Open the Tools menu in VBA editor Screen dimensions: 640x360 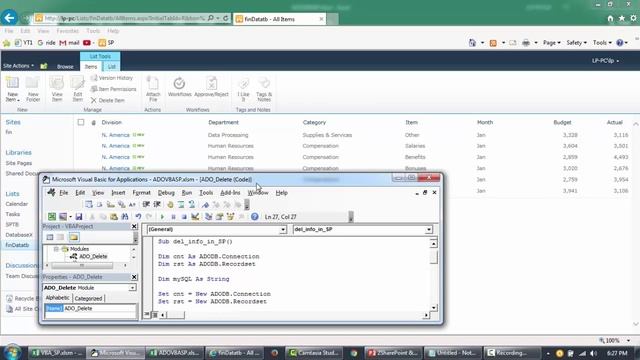pyautogui.click(x=206, y=193)
